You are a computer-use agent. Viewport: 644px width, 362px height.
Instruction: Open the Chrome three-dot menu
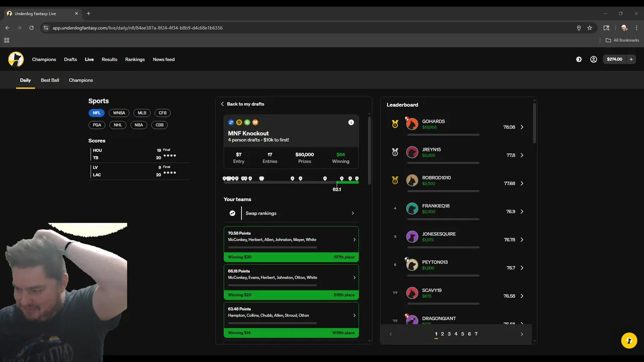click(x=635, y=28)
